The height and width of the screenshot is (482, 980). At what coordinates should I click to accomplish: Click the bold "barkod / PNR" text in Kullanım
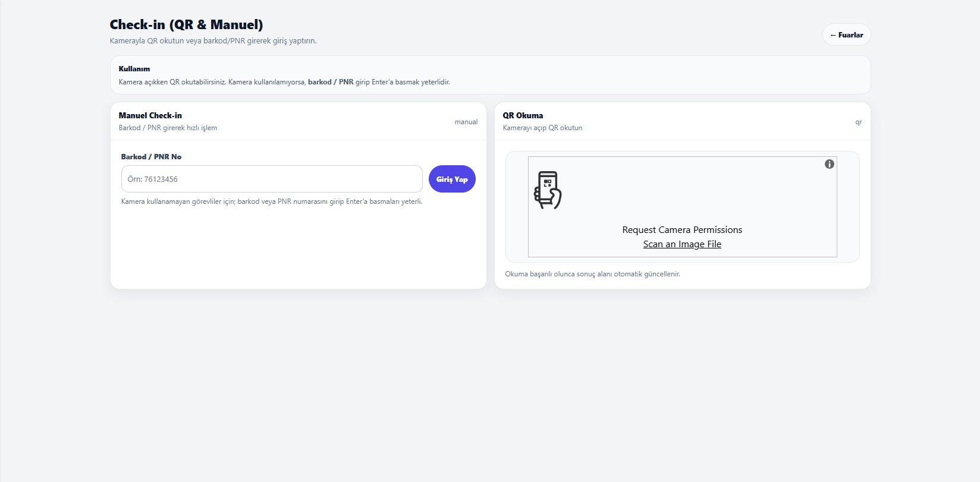[x=331, y=82]
